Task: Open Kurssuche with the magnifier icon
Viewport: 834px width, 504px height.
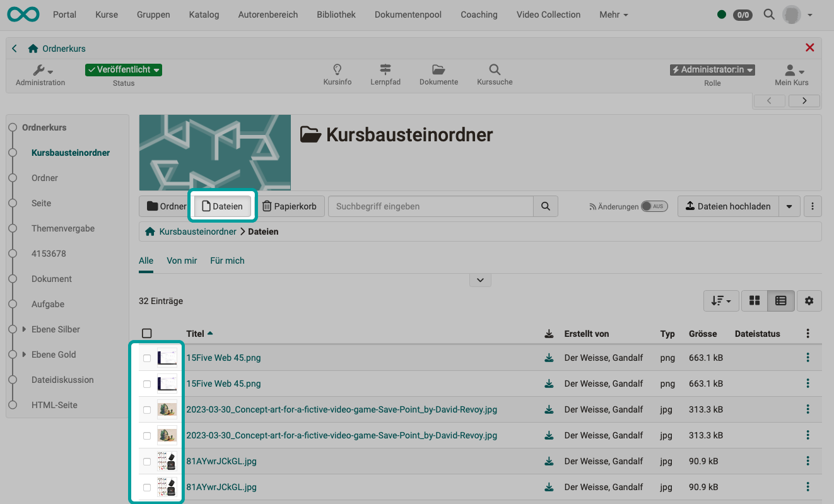Action: [x=494, y=74]
